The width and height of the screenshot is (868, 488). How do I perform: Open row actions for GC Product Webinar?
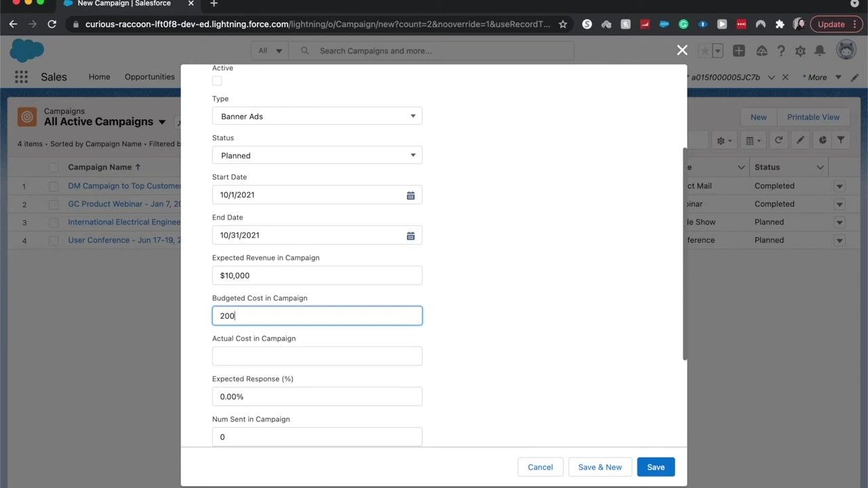pyautogui.click(x=840, y=204)
